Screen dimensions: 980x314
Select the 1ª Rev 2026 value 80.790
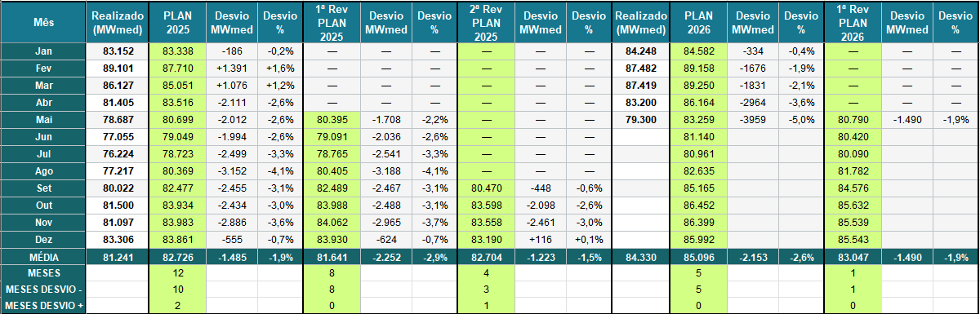point(853,119)
